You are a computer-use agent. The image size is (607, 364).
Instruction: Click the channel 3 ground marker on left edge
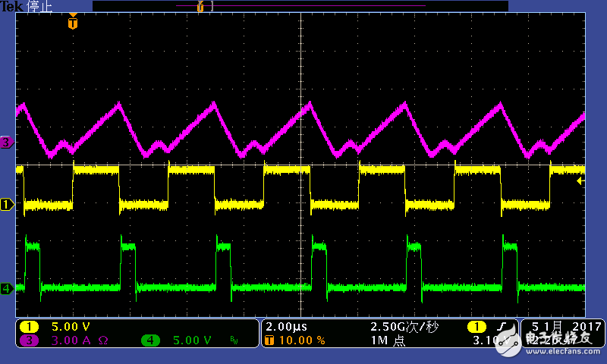[6, 143]
